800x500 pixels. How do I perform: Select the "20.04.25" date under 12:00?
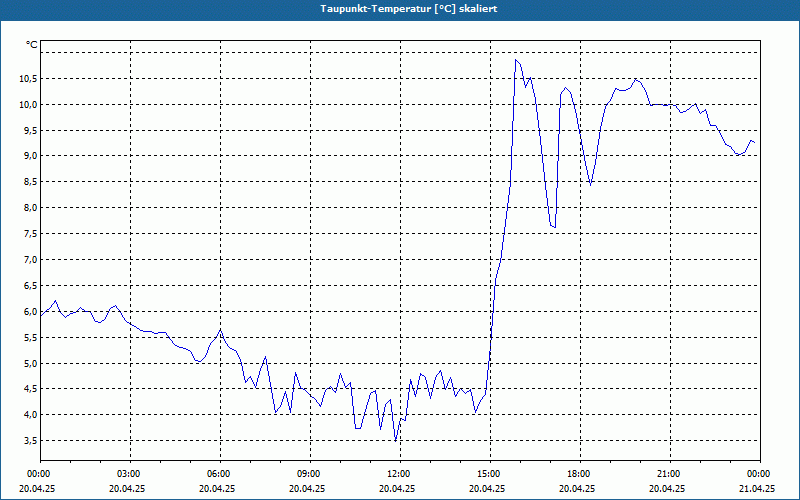point(397,488)
